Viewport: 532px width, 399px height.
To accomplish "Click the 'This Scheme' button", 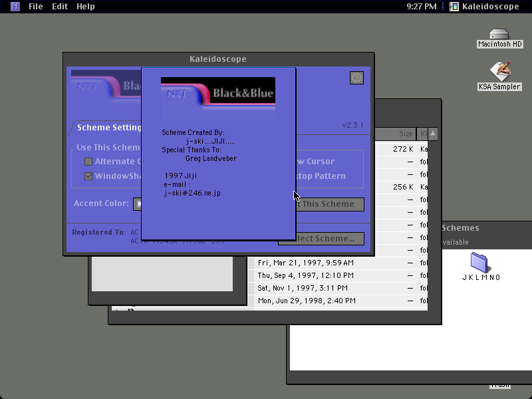I will click(330, 204).
